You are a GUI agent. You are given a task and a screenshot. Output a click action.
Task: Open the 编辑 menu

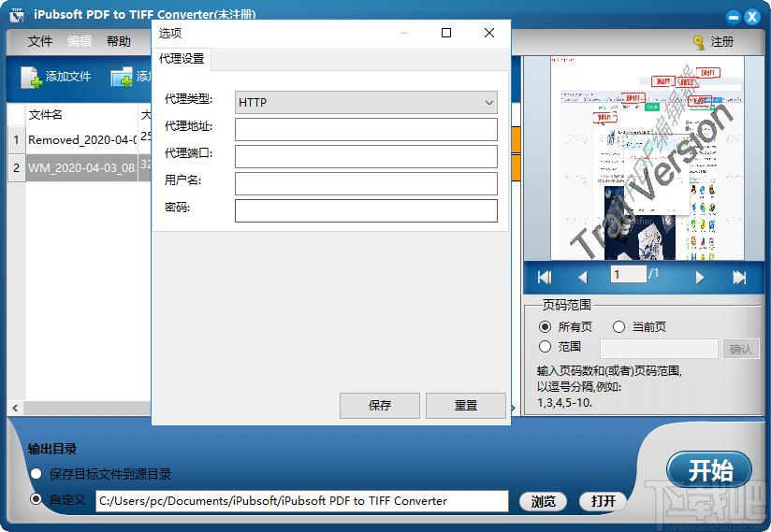pos(80,41)
